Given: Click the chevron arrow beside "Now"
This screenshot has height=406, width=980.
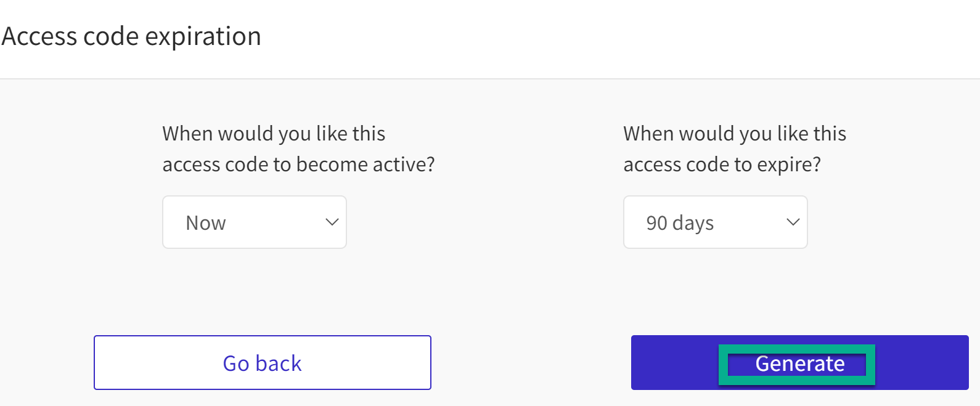Looking at the screenshot, I should click(332, 222).
